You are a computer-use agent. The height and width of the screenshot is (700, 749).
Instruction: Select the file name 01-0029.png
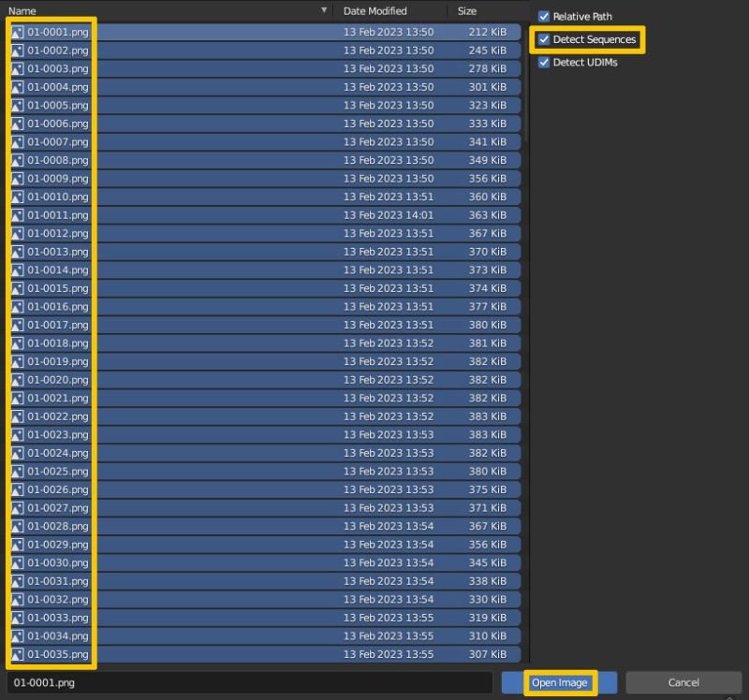(x=58, y=545)
